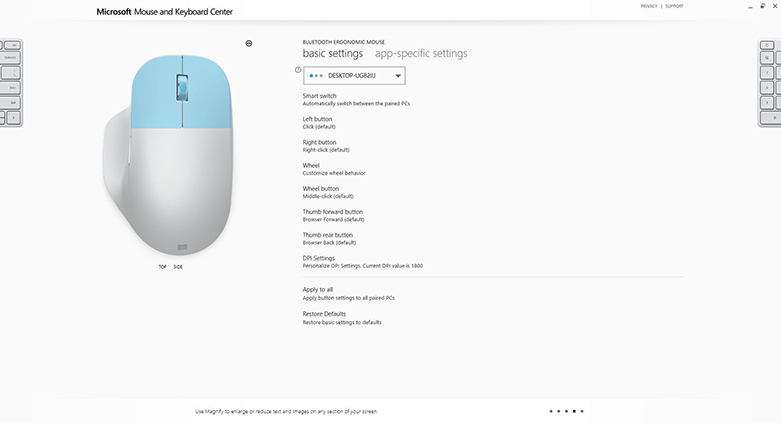Switch to app-specific settings tab
The height and width of the screenshot is (423, 781).
(x=421, y=53)
